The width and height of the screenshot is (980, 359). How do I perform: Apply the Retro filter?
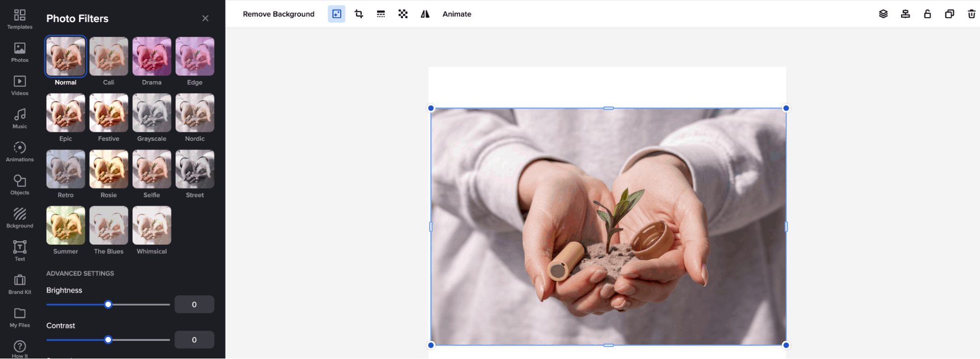(66, 169)
